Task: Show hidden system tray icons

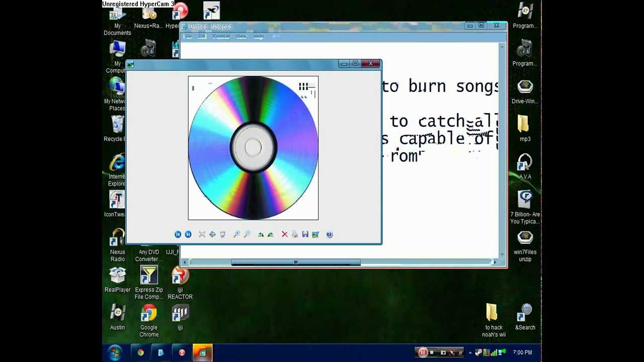Action: pos(470,352)
